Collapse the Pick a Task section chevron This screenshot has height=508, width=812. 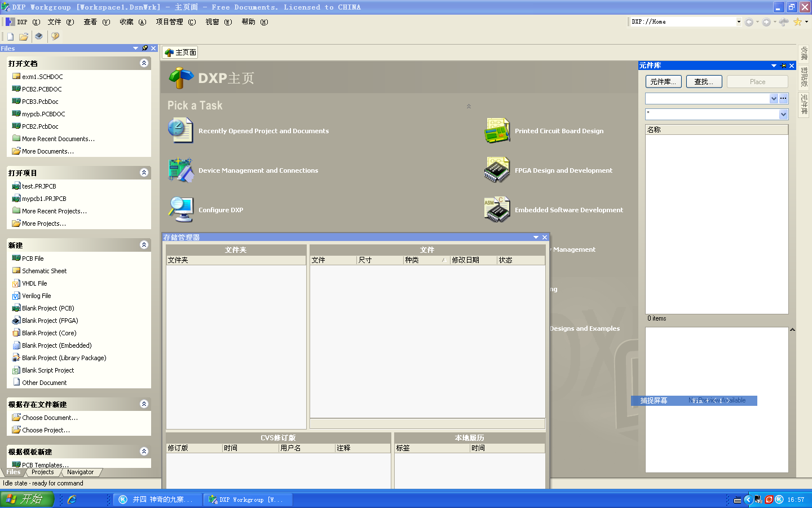[x=469, y=106]
